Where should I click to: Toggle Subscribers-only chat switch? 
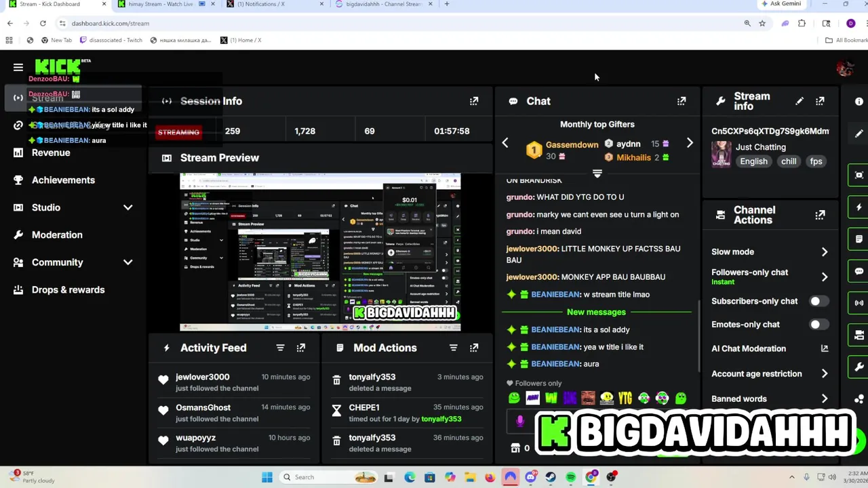tap(818, 301)
